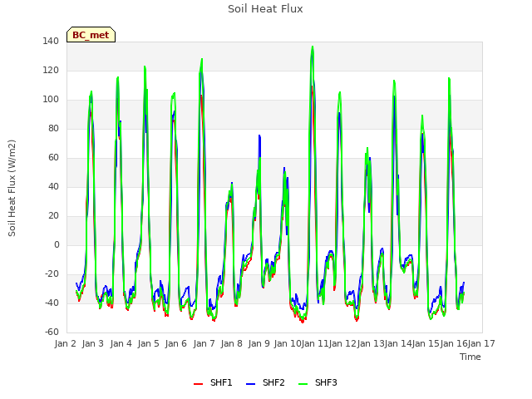Click the Soil Heat Flux chart title

(265, 9)
